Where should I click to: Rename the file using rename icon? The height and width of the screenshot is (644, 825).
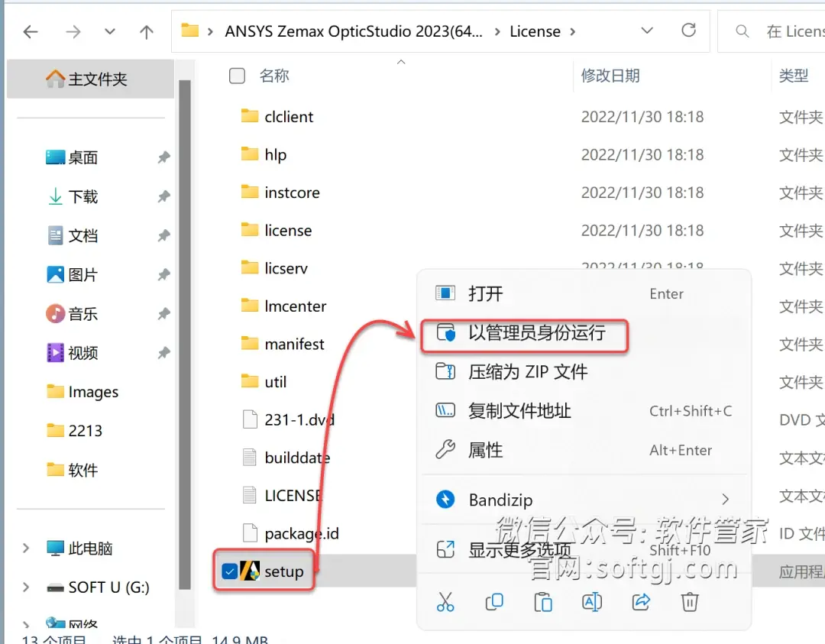[592, 602]
